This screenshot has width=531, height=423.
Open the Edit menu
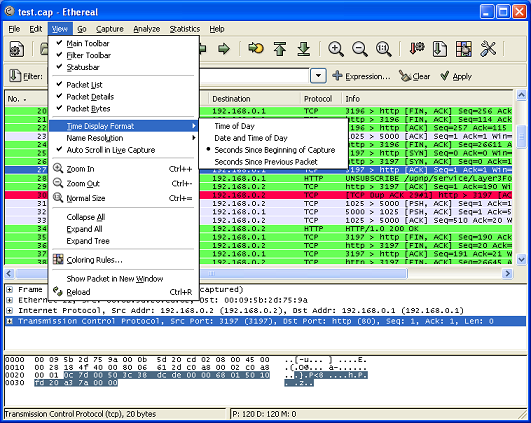[x=36, y=29]
